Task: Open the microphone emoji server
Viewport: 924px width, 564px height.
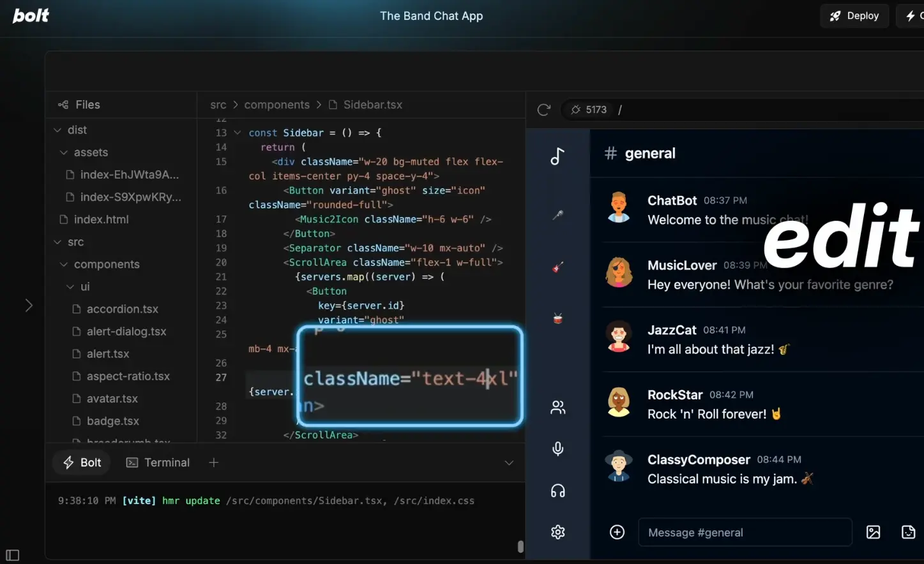Action: (x=557, y=216)
